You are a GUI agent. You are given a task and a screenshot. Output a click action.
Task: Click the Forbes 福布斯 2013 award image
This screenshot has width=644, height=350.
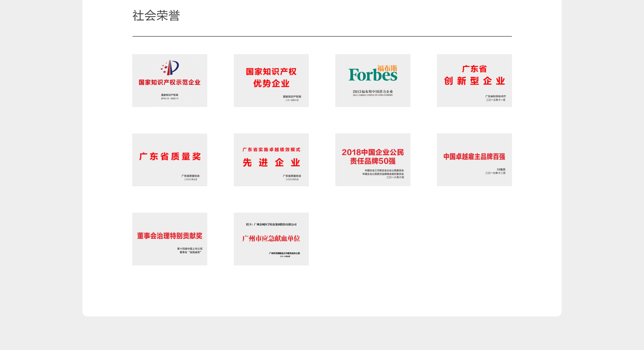373,80
